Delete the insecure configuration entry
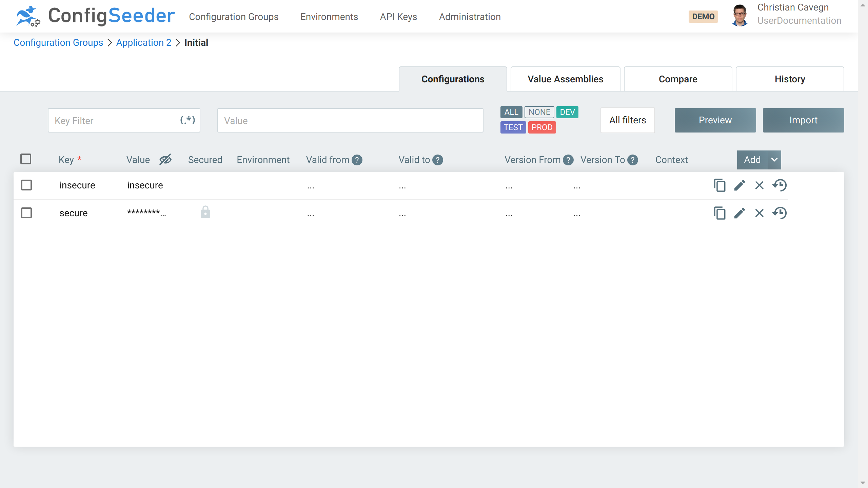The height and width of the screenshot is (488, 868). point(759,185)
